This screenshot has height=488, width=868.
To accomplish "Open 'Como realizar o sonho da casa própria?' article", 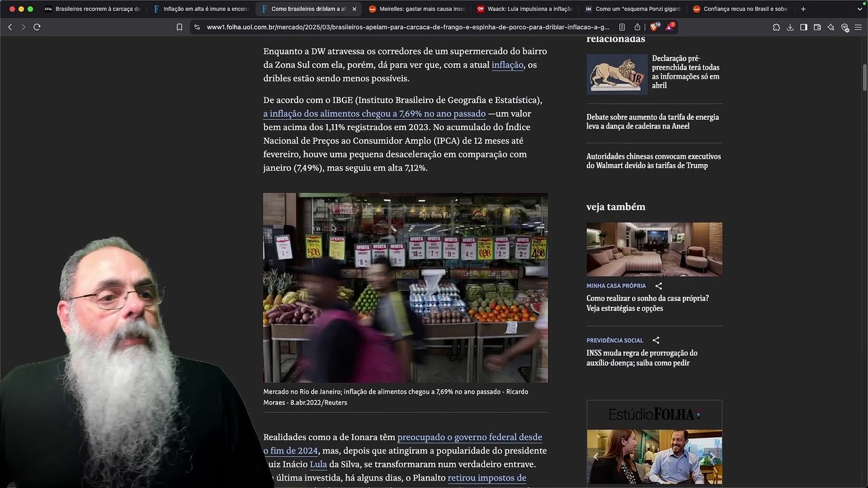I will (x=648, y=303).
